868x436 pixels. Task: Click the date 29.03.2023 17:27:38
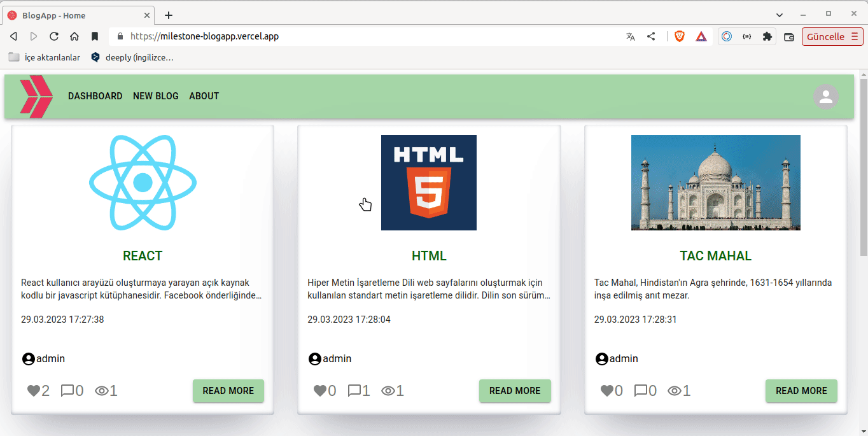[62, 320]
